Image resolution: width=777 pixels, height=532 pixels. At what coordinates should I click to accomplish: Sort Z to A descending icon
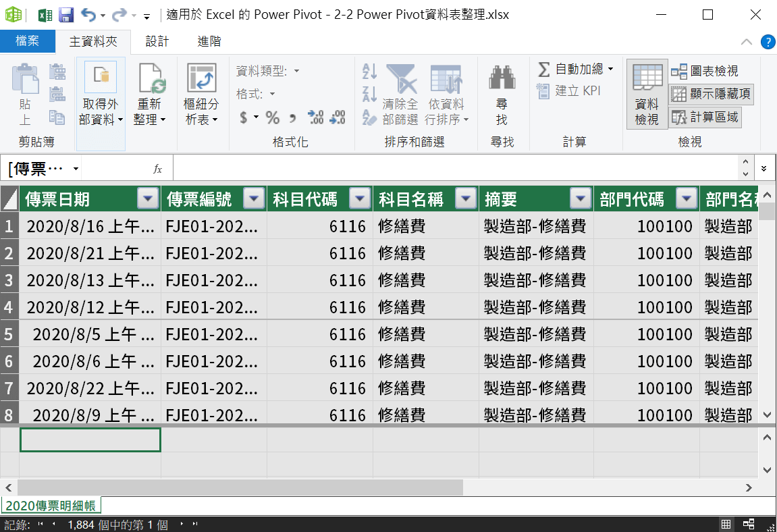[370, 94]
